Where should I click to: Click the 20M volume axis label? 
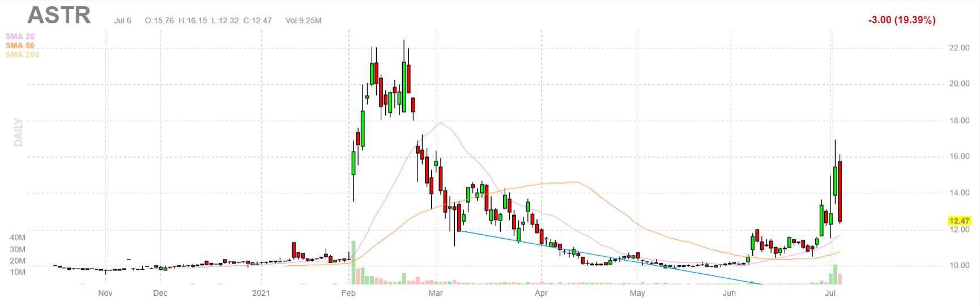(18, 261)
